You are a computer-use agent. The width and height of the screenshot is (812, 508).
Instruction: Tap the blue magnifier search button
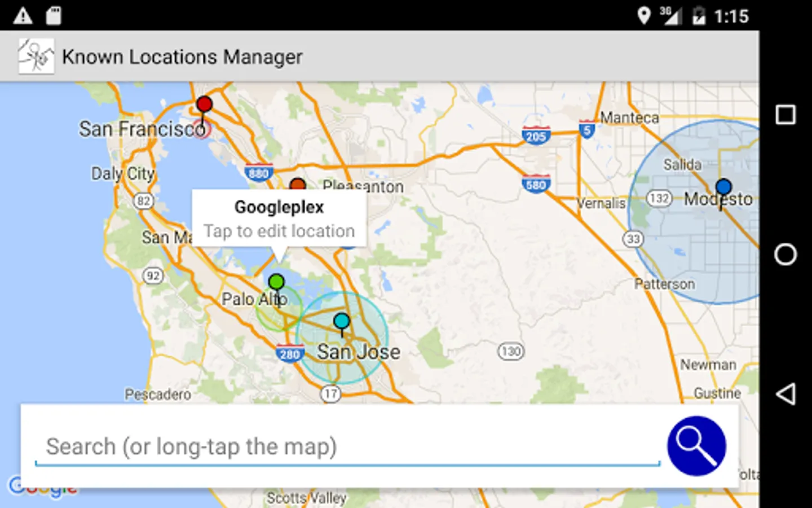pos(696,446)
